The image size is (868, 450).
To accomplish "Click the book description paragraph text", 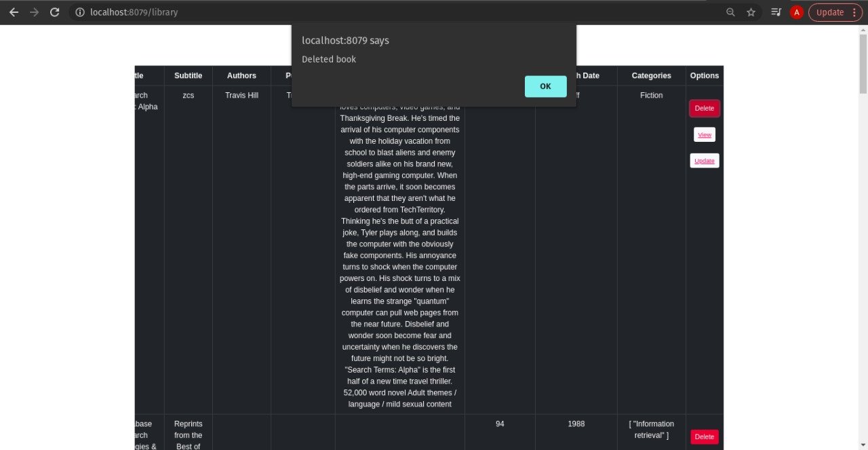I will (x=400, y=255).
